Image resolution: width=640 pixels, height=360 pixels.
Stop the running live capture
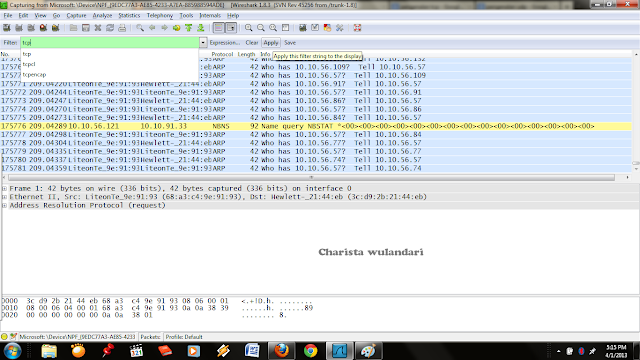pos(43,28)
